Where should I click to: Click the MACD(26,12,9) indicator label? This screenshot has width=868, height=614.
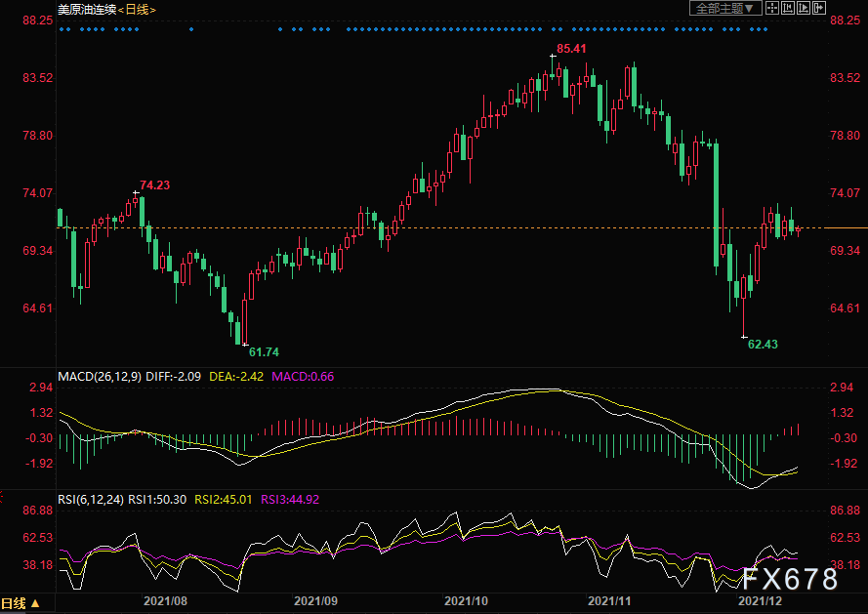(x=100, y=377)
